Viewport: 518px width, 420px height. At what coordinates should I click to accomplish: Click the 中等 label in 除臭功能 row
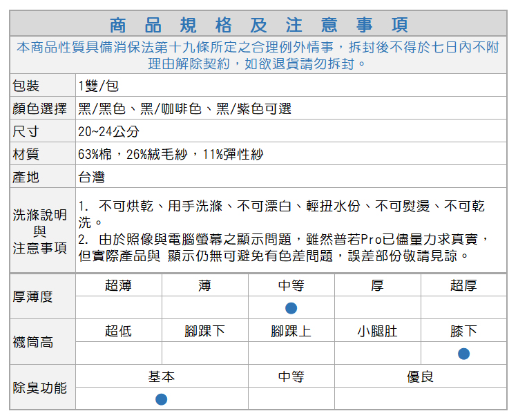coord(291,376)
